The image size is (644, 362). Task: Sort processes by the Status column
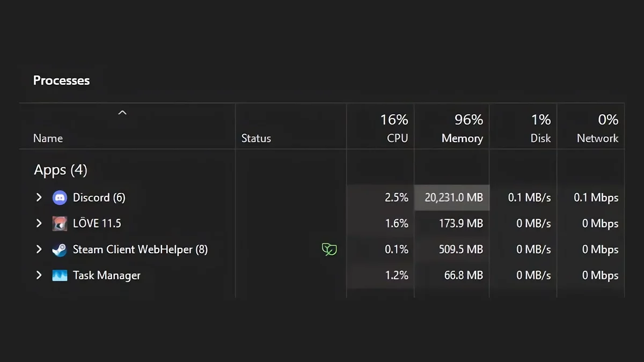coord(256,138)
